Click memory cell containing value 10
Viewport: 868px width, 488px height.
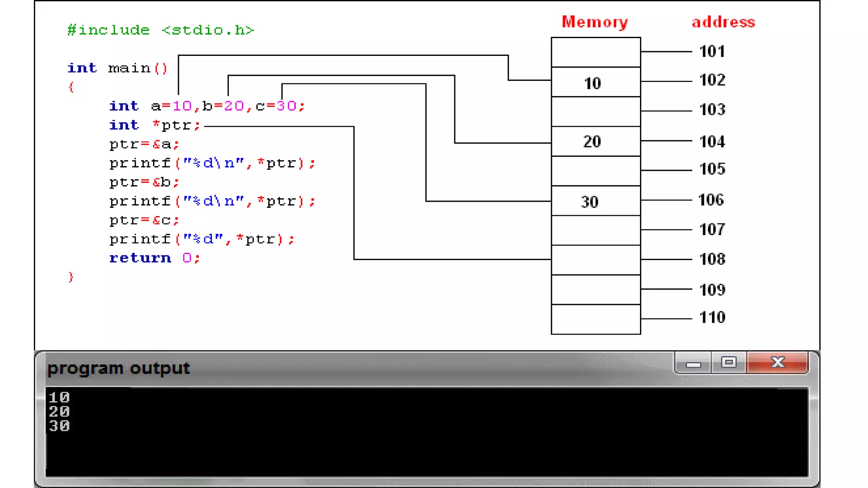[x=595, y=83]
